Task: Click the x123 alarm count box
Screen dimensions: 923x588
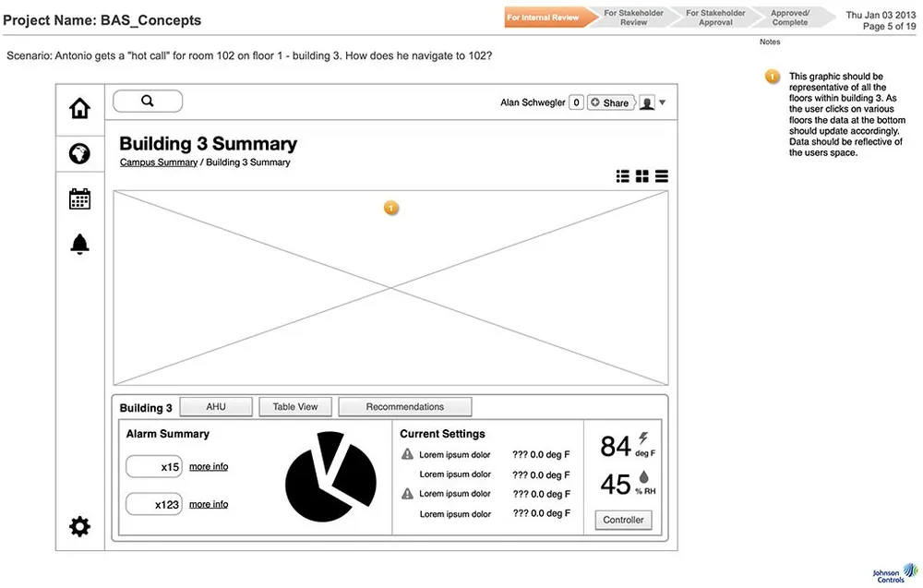Action: pos(154,504)
